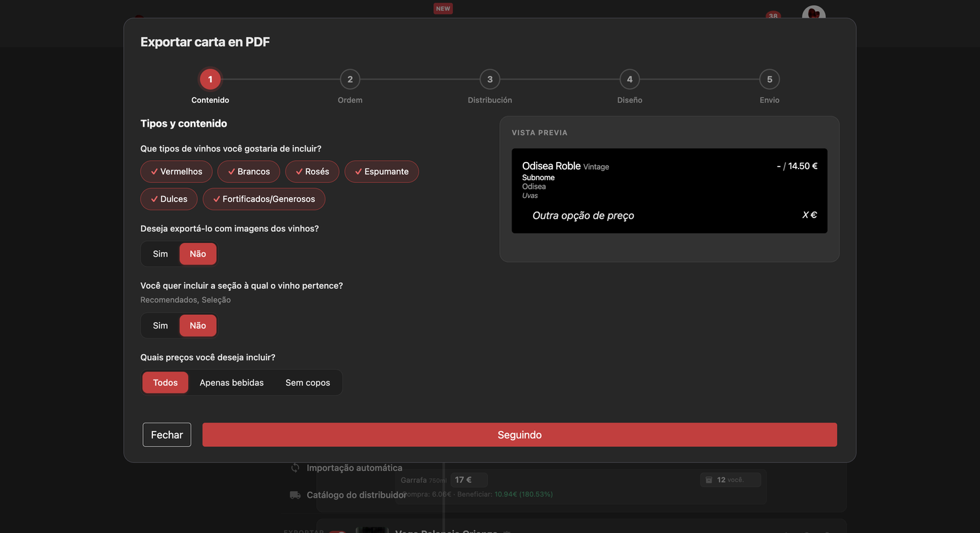Click the Fechar button
The width and height of the screenshot is (980, 533).
click(167, 435)
